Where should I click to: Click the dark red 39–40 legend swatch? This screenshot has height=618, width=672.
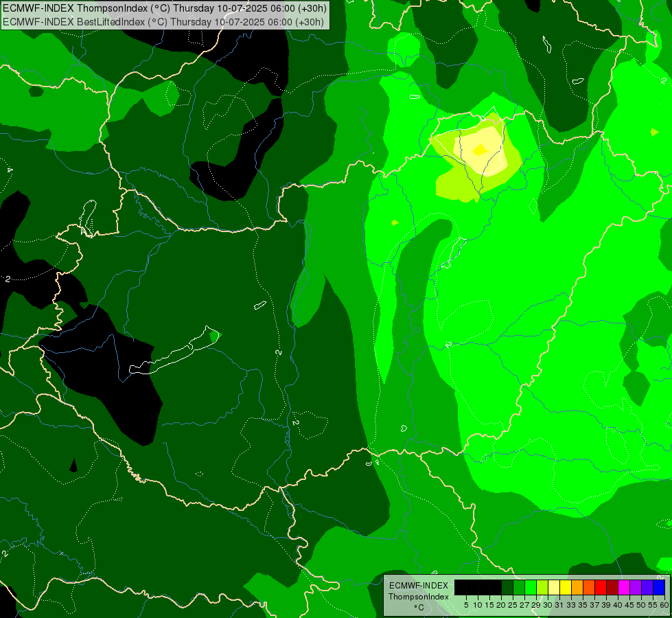[612, 587]
